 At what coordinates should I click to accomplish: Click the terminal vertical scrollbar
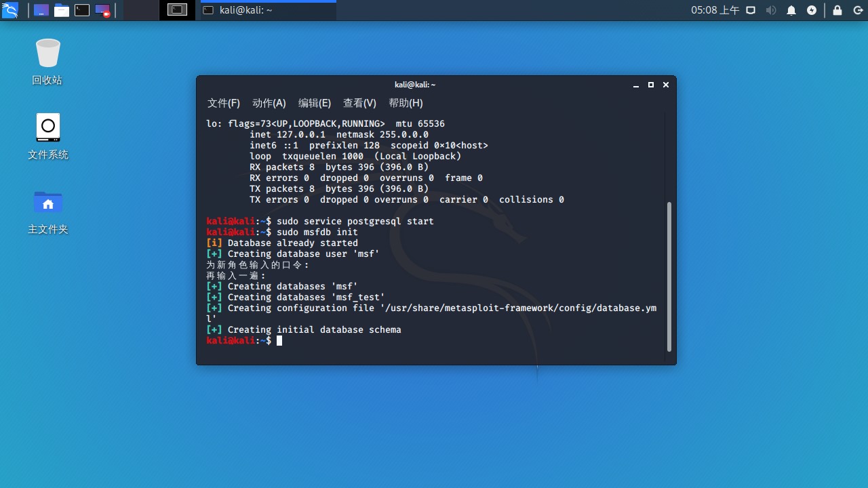(669, 277)
